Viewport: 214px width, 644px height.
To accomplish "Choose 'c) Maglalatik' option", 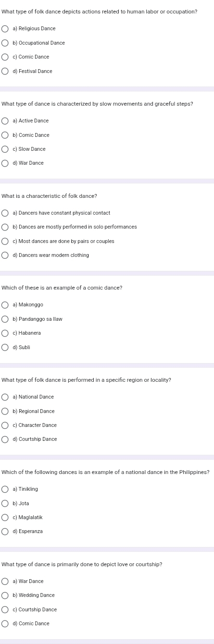I will click(5, 518).
